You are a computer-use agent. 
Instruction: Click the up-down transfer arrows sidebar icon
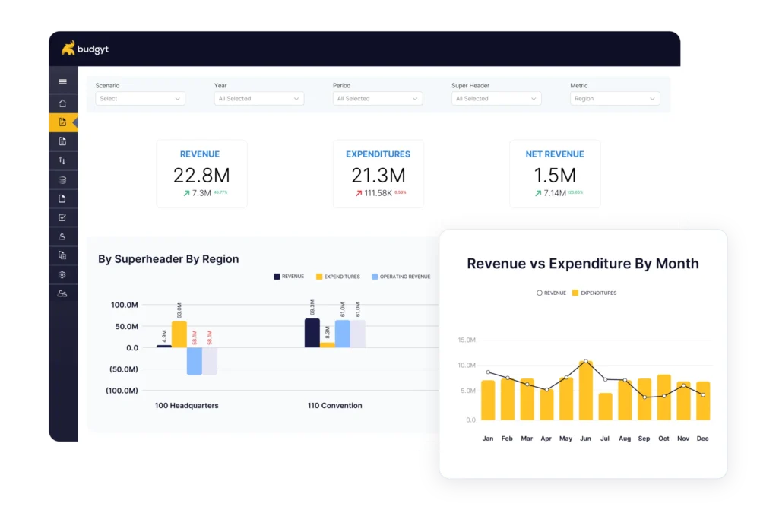coord(63,160)
